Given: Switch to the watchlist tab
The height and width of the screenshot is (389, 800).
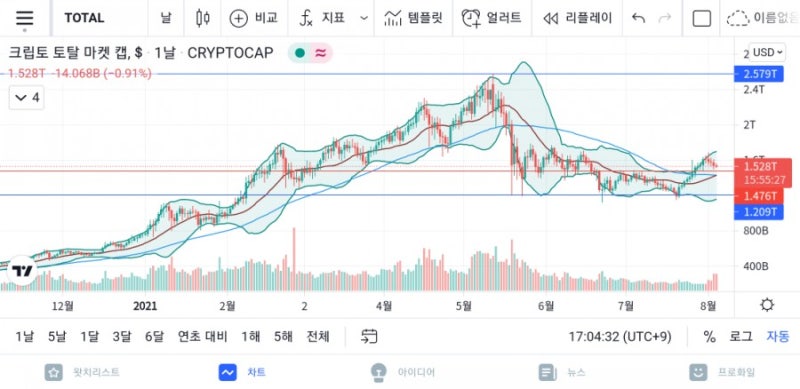Looking at the screenshot, I should (83, 372).
